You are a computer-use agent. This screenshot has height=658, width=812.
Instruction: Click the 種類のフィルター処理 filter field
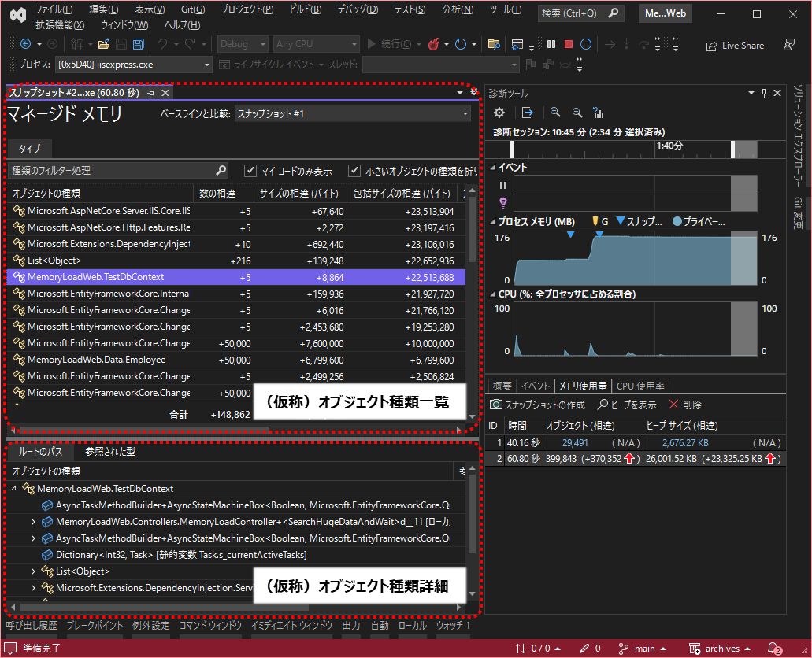(x=119, y=170)
